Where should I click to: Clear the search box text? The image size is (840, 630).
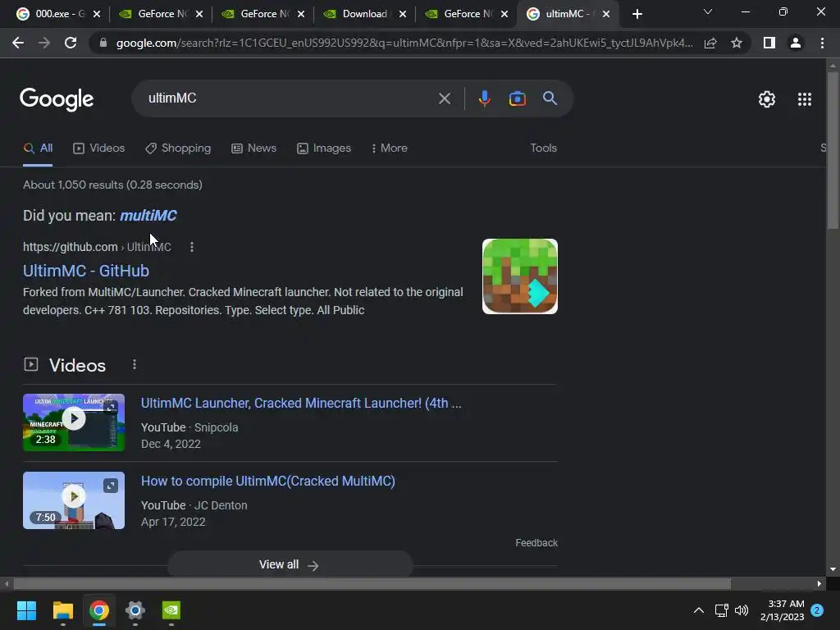[x=444, y=98]
